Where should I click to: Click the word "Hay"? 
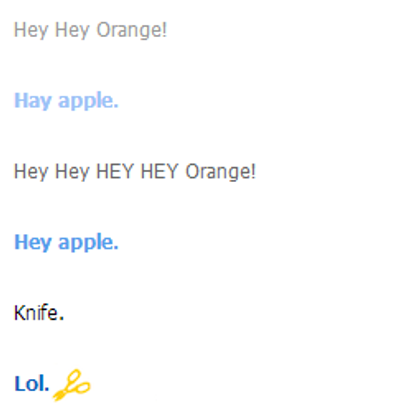coord(32,101)
